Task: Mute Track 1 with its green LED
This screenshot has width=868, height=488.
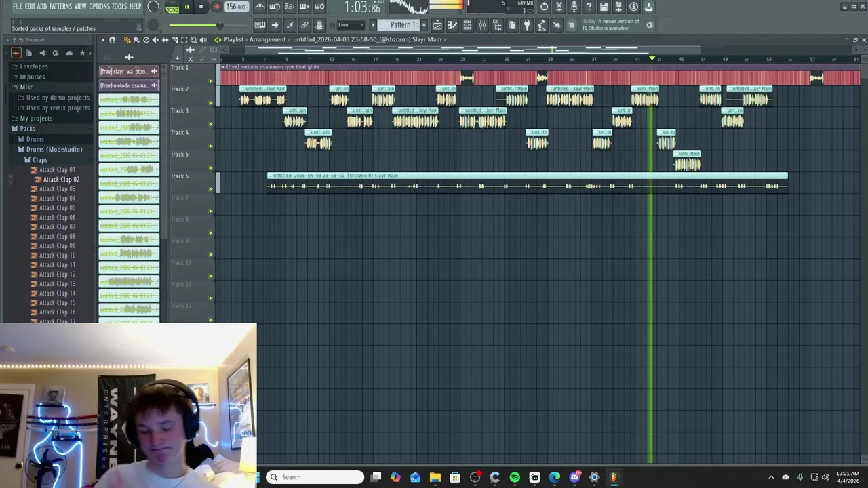Action: click(x=210, y=81)
